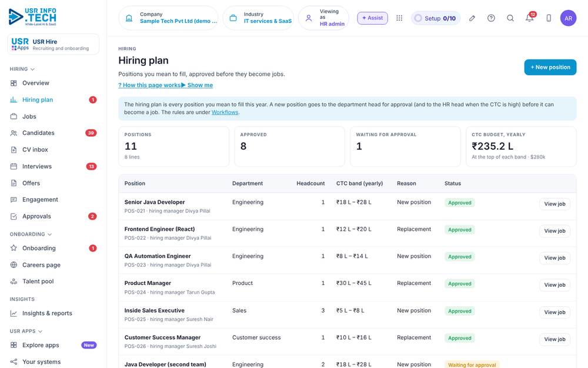
Task: Click the Assist button
Action: click(372, 18)
